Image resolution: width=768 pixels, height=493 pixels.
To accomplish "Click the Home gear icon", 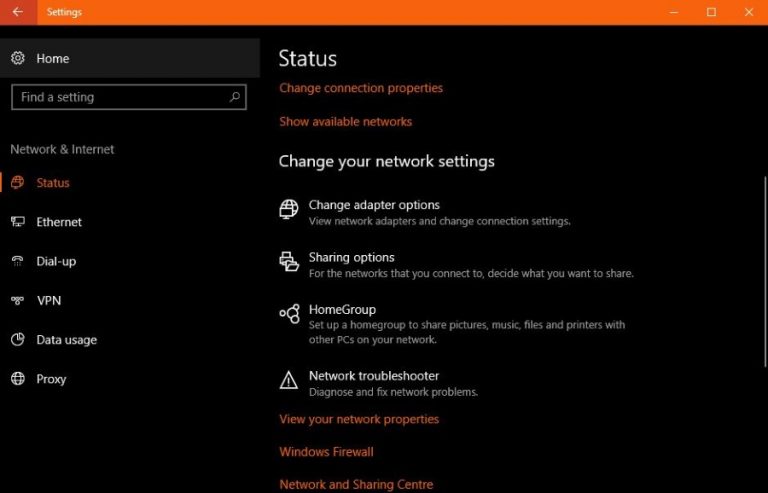I will point(18,58).
